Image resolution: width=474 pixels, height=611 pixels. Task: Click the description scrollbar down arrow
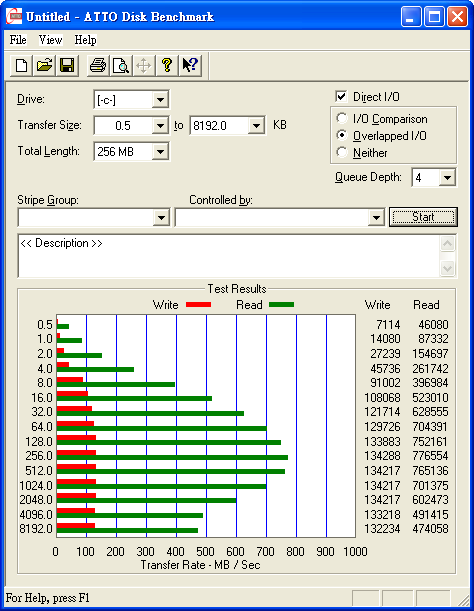pyautogui.click(x=447, y=268)
